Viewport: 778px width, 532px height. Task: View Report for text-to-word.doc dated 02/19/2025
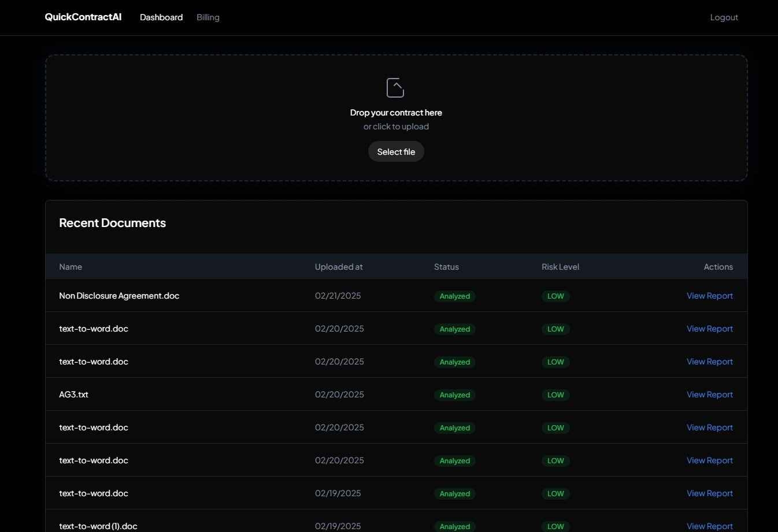pos(710,493)
